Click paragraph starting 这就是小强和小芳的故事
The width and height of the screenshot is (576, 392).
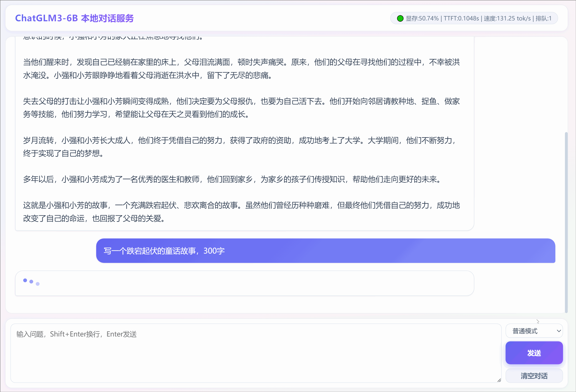[x=242, y=212]
